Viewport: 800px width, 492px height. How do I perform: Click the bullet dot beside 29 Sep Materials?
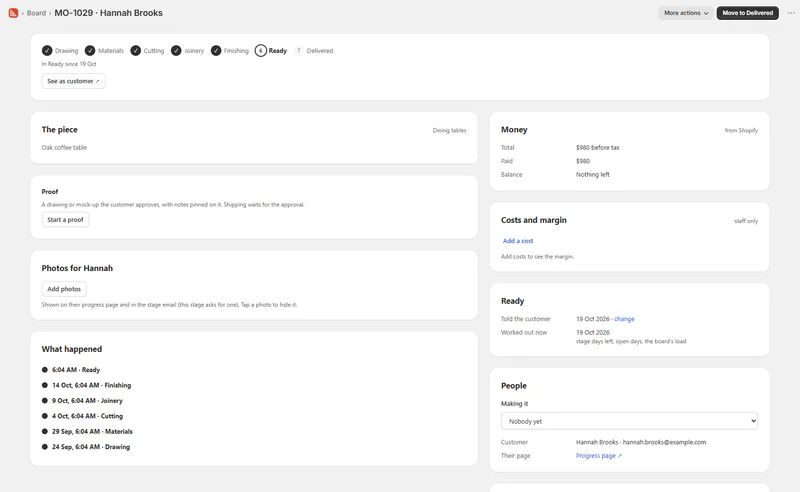pyautogui.click(x=45, y=431)
